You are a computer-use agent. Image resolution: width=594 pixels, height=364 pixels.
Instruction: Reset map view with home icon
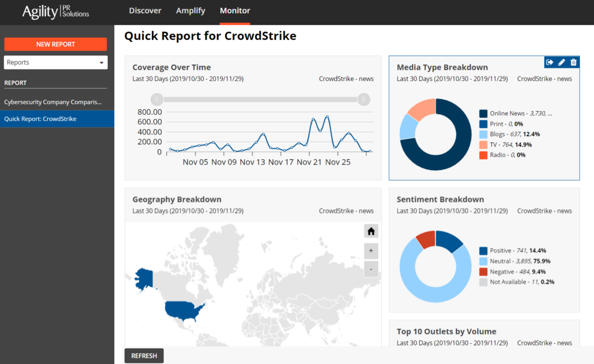click(371, 231)
